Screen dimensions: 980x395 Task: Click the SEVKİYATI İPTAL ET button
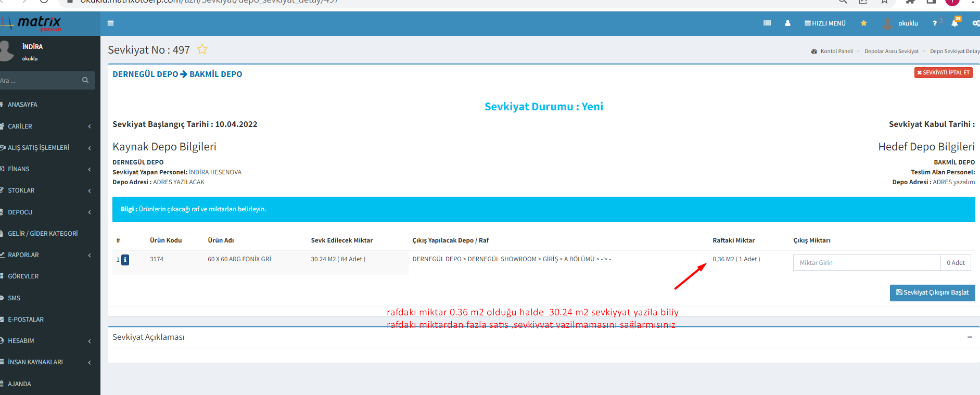(x=943, y=73)
